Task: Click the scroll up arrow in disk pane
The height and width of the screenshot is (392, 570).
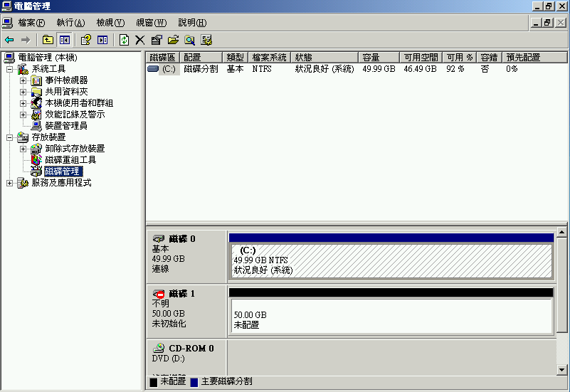Action: click(x=561, y=232)
